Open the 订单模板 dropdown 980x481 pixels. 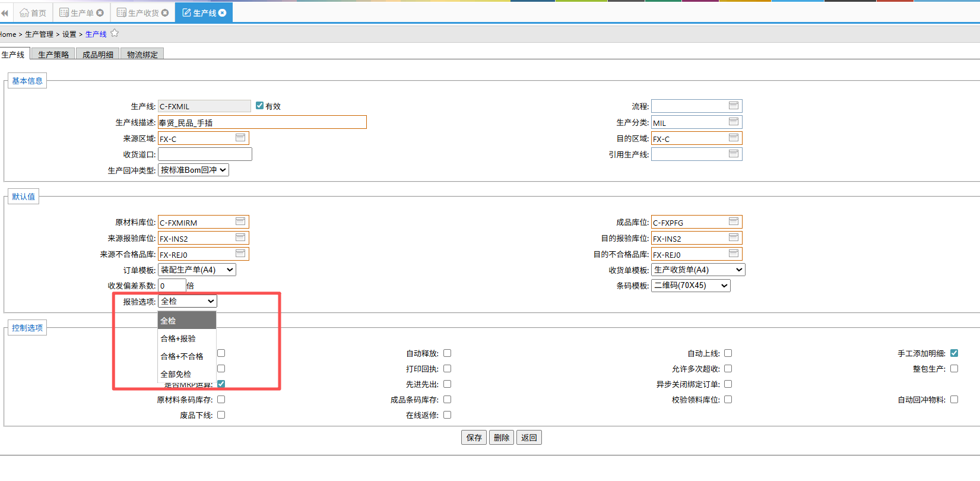[197, 270]
